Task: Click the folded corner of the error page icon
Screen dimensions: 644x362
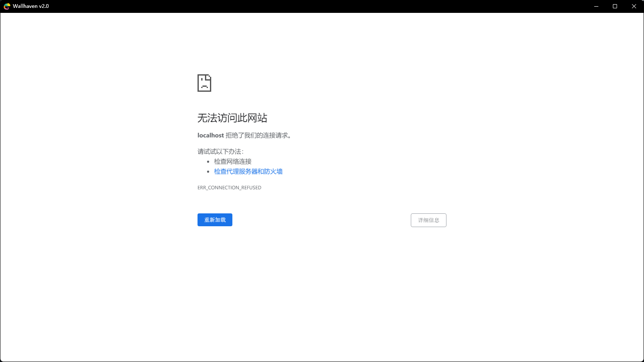Action: [209, 77]
